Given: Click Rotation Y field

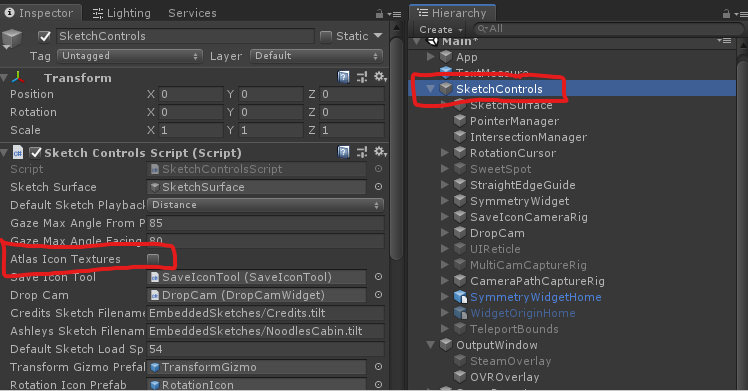Looking at the screenshot, I should (x=271, y=112).
